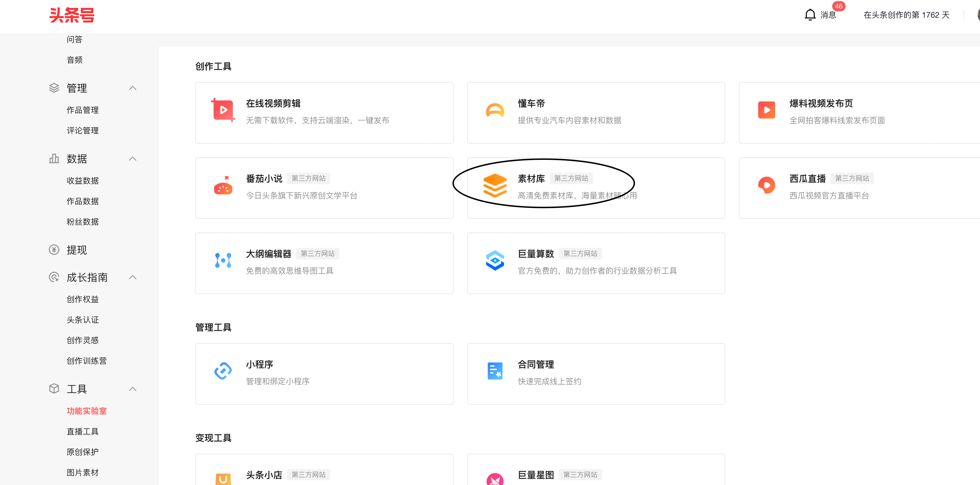Open the 提现 menu item
Image resolution: width=980 pixels, height=485 pixels.
click(x=77, y=250)
